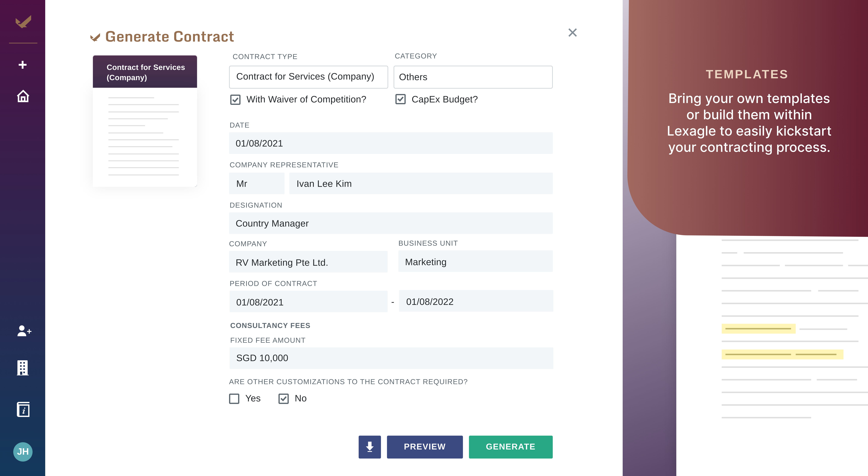
Task: Click the Generate Contract header title
Action: tap(170, 36)
